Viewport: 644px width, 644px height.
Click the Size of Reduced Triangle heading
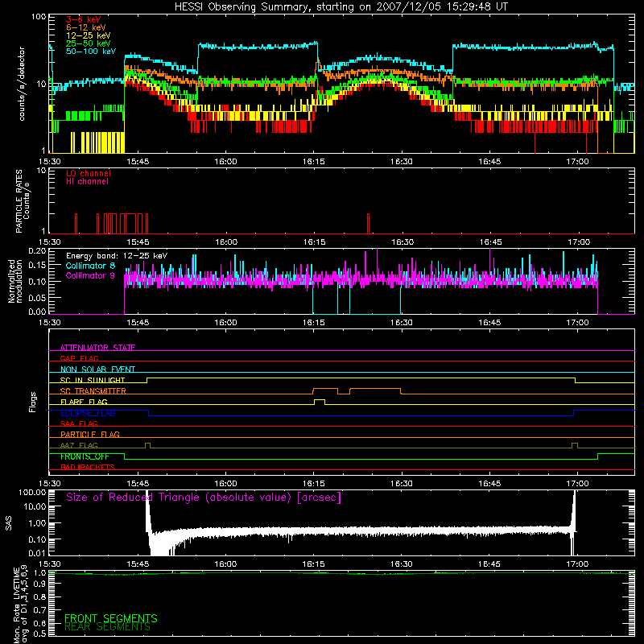click(204, 497)
